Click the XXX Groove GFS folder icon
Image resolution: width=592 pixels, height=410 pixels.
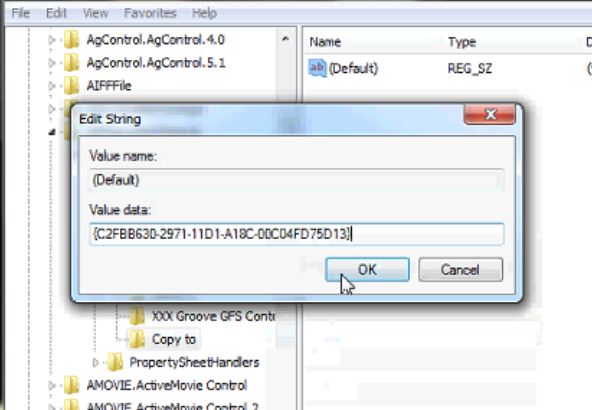coord(137,316)
